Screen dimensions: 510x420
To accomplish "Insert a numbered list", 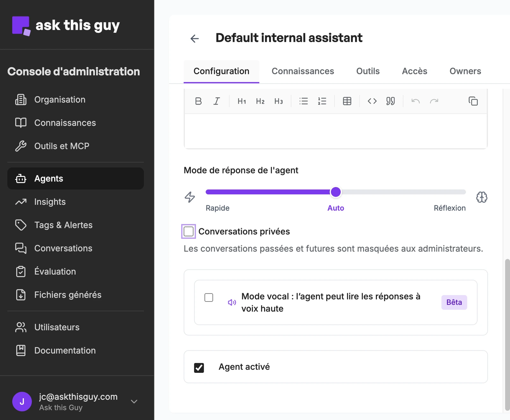I will (322, 101).
